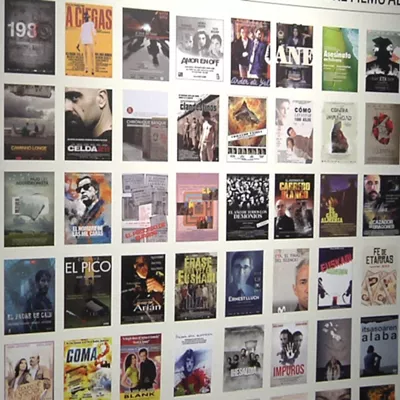Open the Ernest Lluch poster
Image resolution: width=400 pixels, height=400 pixels.
click(x=244, y=284)
